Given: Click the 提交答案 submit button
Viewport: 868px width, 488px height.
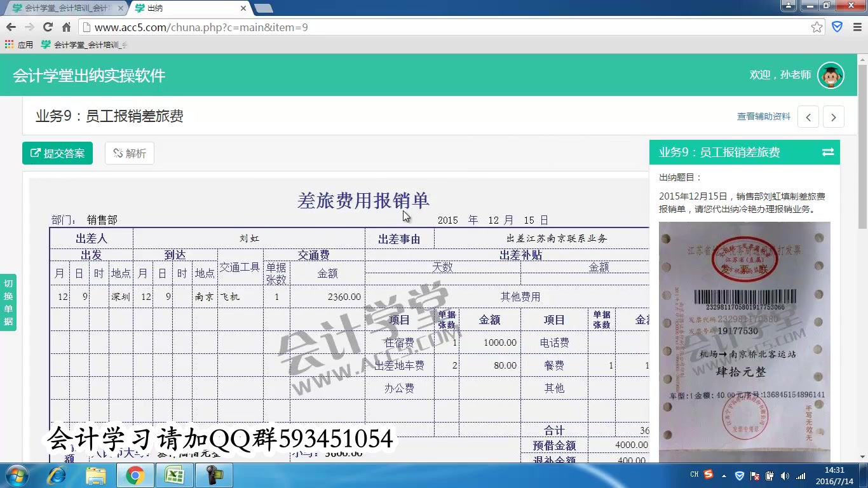Looking at the screenshot, I should [x=57, y=153].
